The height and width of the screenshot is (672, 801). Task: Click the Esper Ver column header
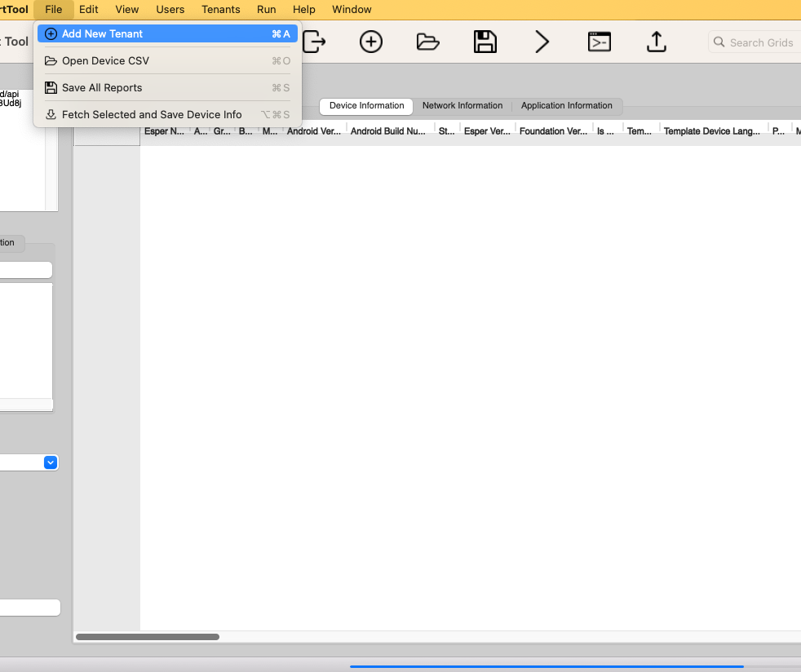coord(487,130)
